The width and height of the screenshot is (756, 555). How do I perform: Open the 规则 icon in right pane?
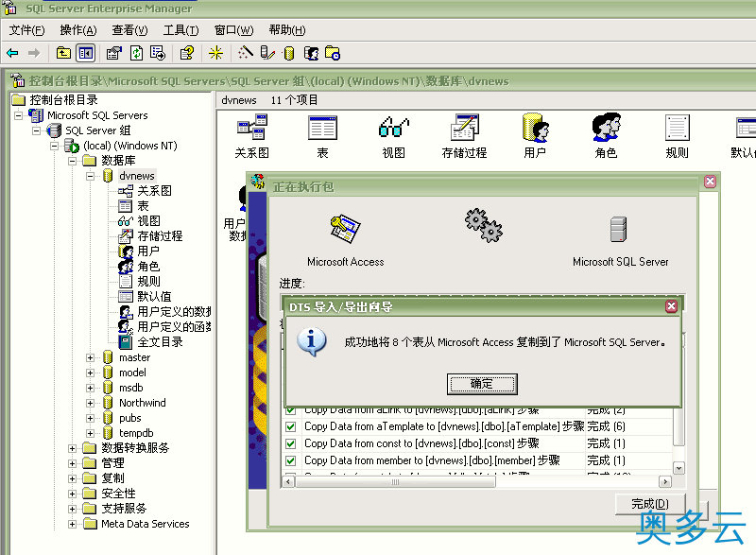(677, 128)
